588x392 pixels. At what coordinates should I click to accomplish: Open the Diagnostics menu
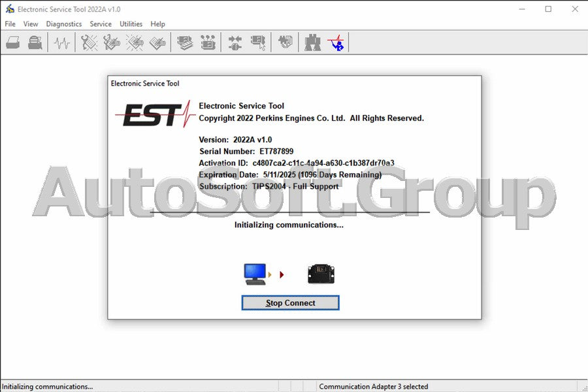point(63,24)
